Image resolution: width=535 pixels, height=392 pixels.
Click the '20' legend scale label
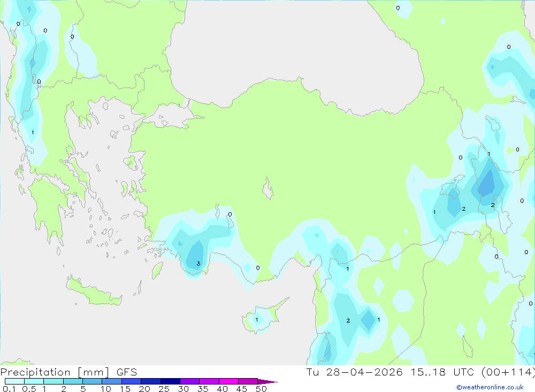[x=144, y=389]
